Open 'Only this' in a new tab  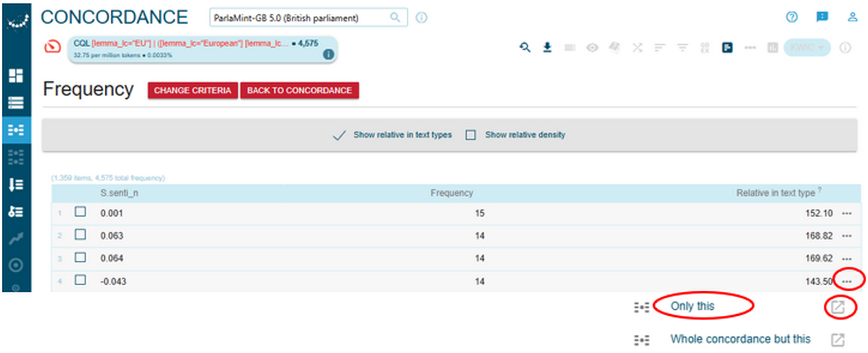(837, 307)
